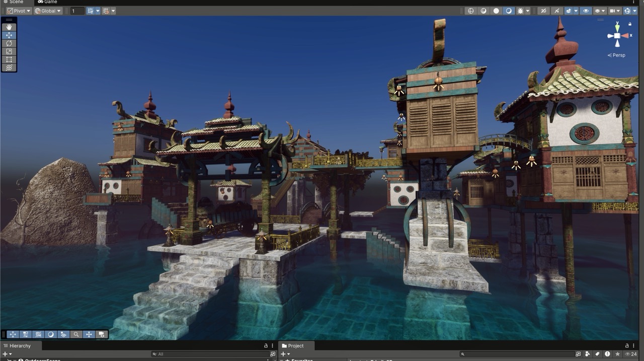The image size is (644, 361).
Task: Toggle Persp projection label
Action: pyautogui.click(x=616, y=55)
